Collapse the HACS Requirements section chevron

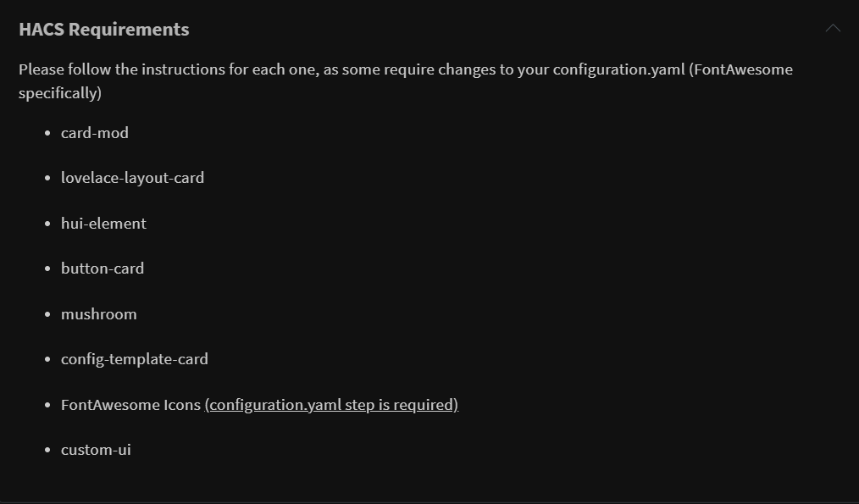click(833, 29)
